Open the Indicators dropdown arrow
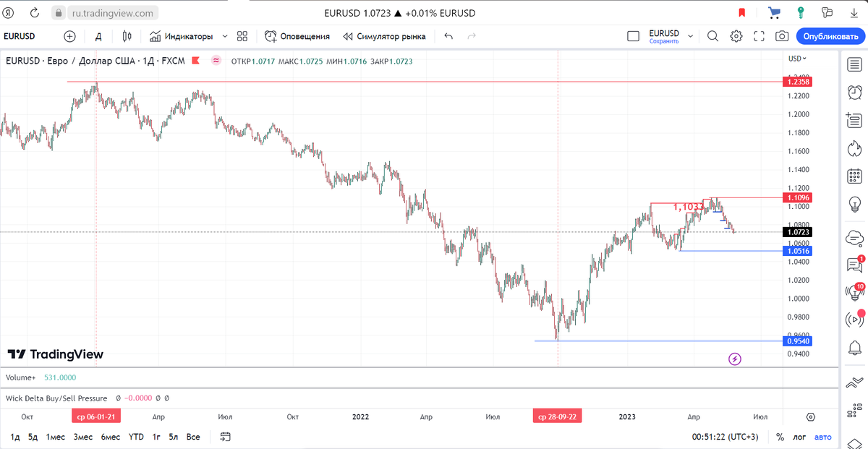 point(224,36)
